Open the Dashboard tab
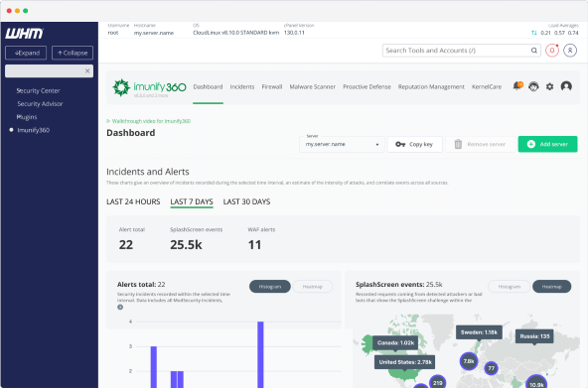Screen dimensions: 588x388 click(208, 87)
